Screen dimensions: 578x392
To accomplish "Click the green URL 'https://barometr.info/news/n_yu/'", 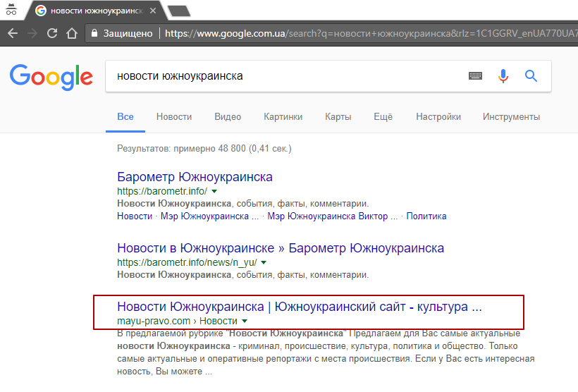I will (x=187, y=262).
